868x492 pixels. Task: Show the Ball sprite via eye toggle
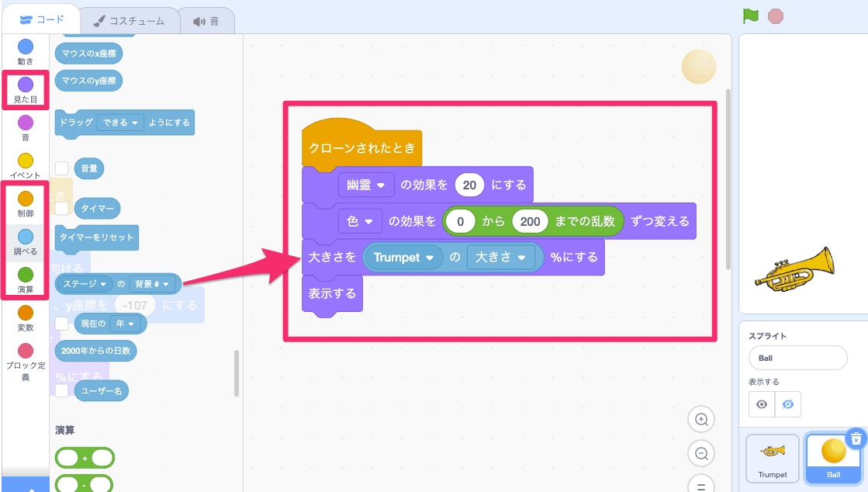click(x=762, y=404)
